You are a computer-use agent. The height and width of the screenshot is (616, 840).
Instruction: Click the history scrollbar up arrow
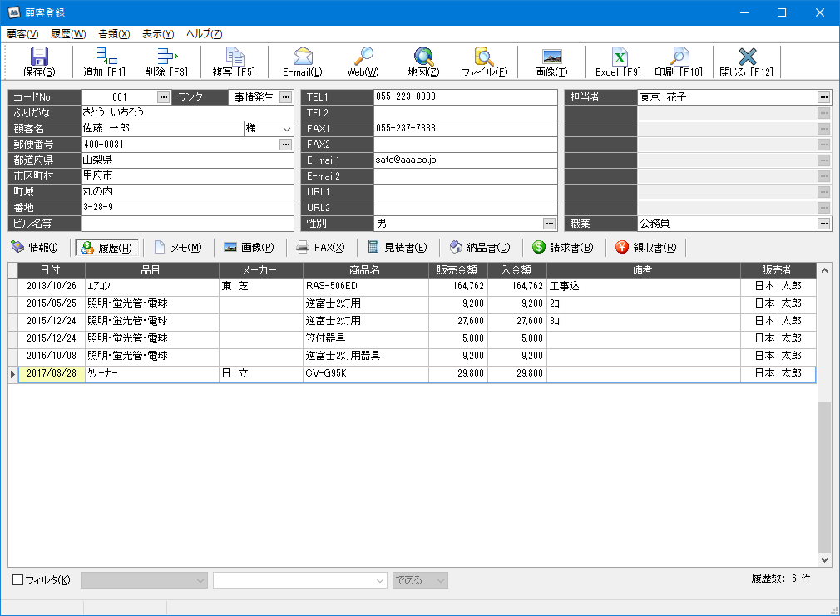point(824,270)
